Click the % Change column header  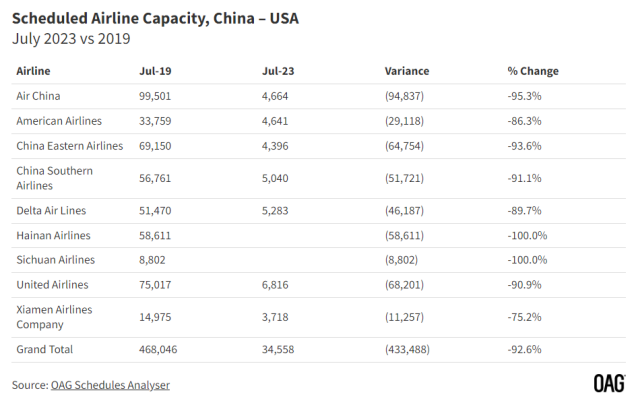(x=533, y=71)
